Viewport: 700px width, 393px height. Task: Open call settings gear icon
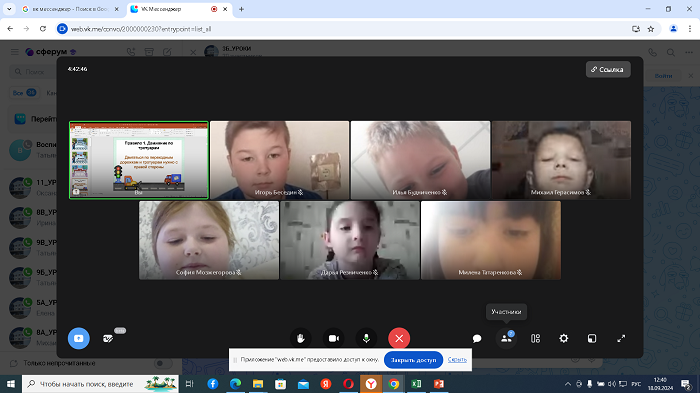[564, 339]
